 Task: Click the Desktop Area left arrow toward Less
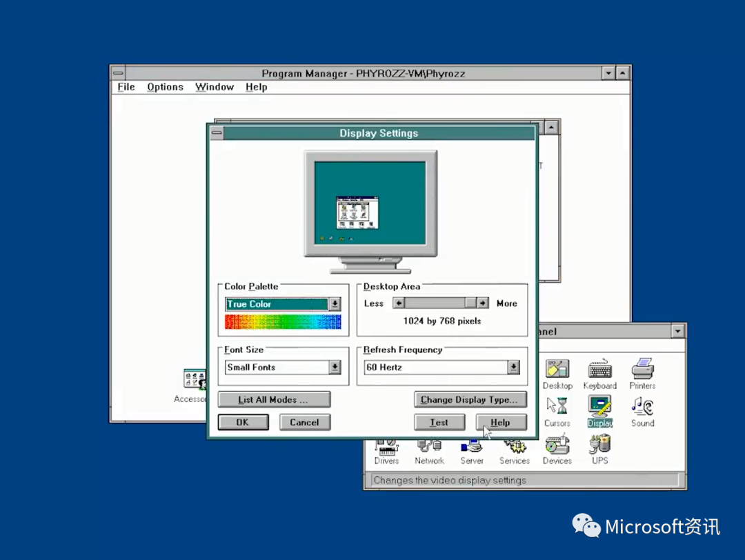click(x=398, y=303)
